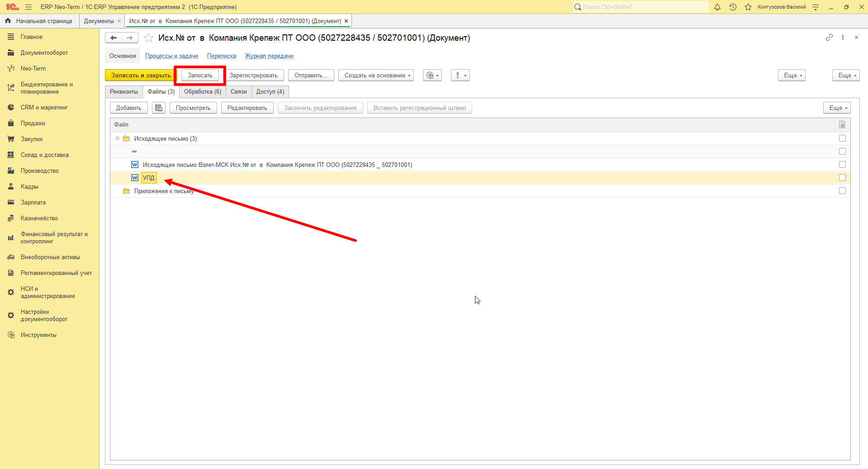Viewport: 868px width, 469px height.
Task: Open the Еще dropdown in the files toolbar
Action: coord(837,108)
